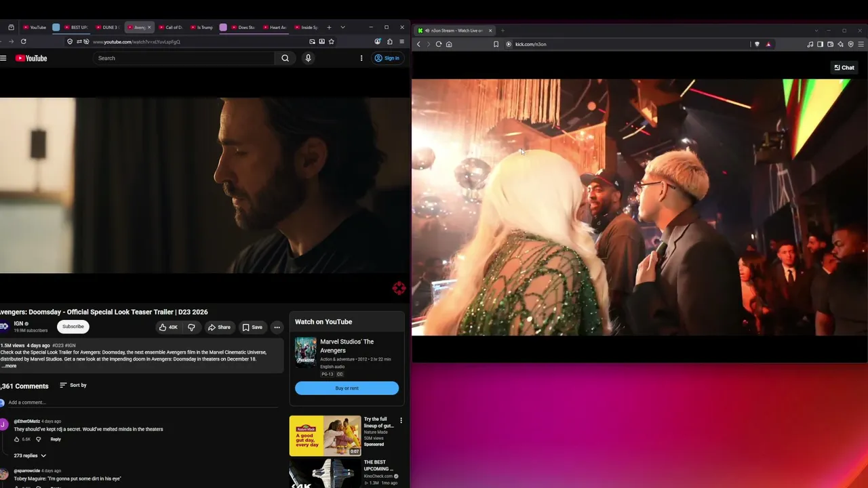Click the YouTube search magnifier button
868x488 pixels.
(285, 58)
